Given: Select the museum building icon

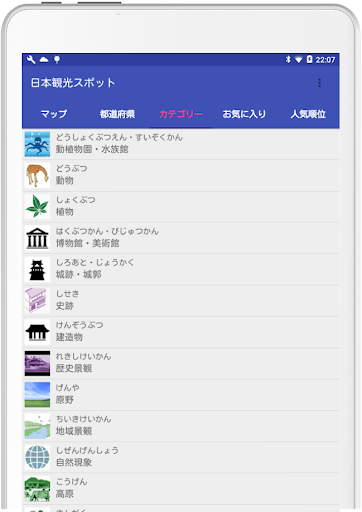Looking at the screenshot, I should 37,238.
